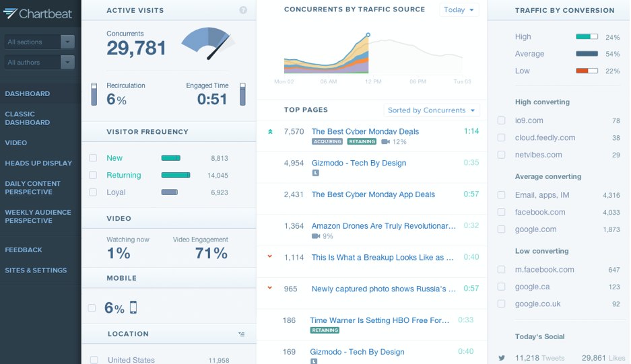The height and width of the screenshot is (364, 631).
Task: Open Heads Up Display
Action: coord(38,163)
